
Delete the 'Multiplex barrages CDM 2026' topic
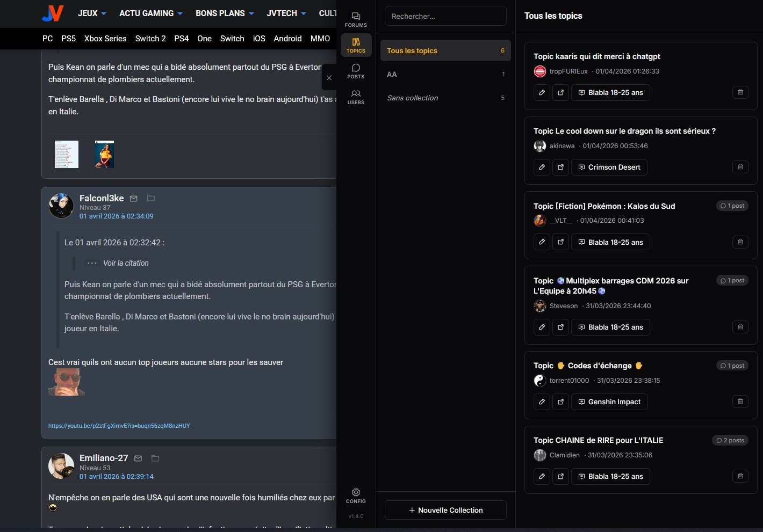pyautogui.click(x=740, y=327)
